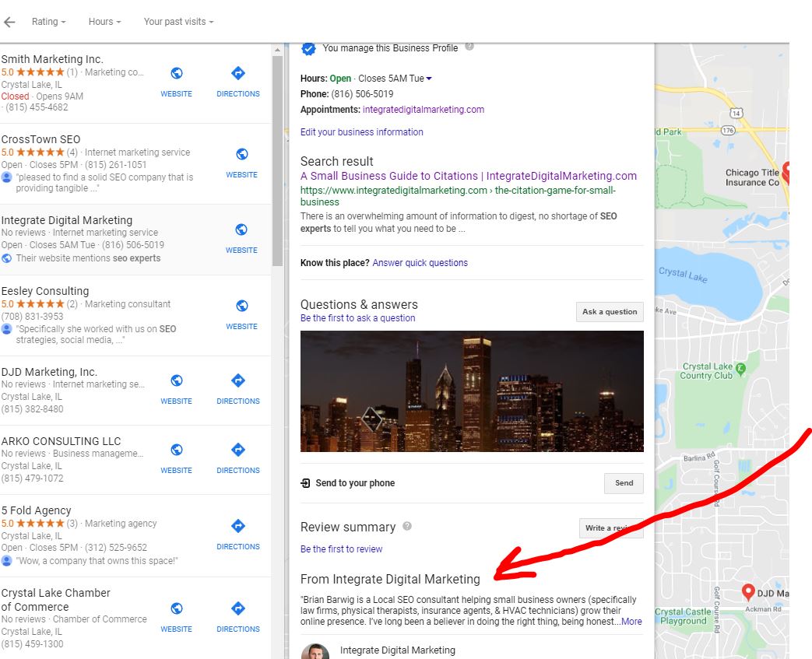
Task: Expand business hours next to Closes 5AM Tue
Action: (429, 79)
